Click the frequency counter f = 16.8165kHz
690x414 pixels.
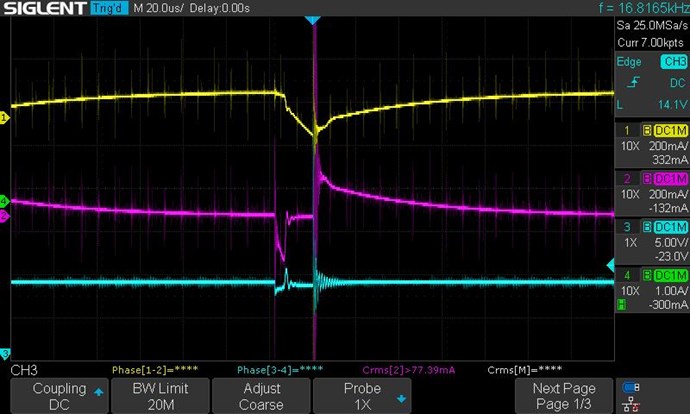644,8
